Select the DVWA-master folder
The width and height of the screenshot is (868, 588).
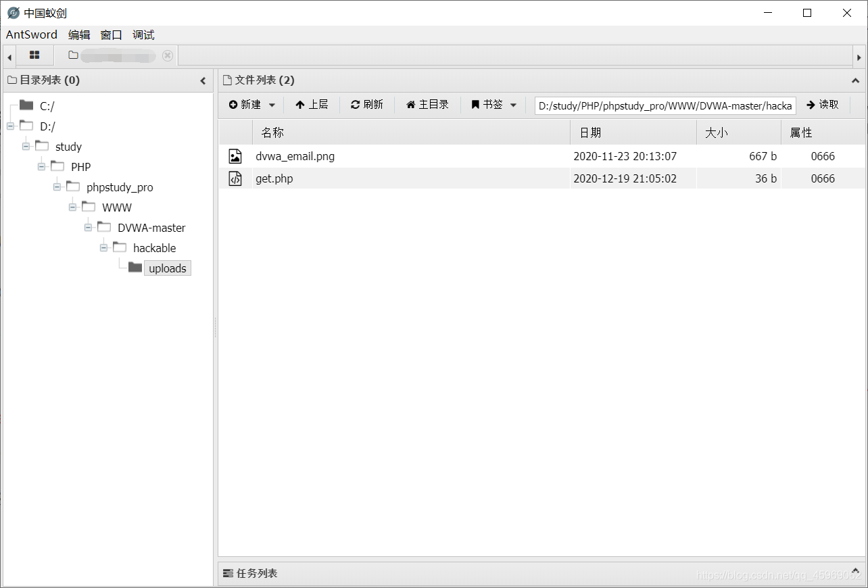pyautogui.click(x=151, y=228)
